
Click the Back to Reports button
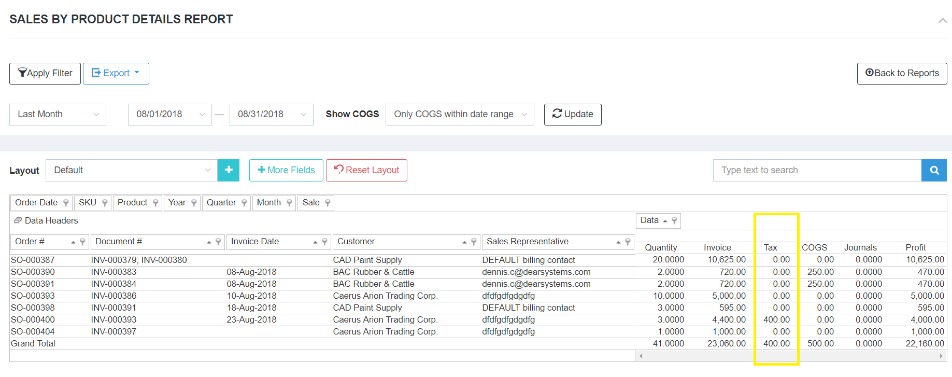click(902, 73)
